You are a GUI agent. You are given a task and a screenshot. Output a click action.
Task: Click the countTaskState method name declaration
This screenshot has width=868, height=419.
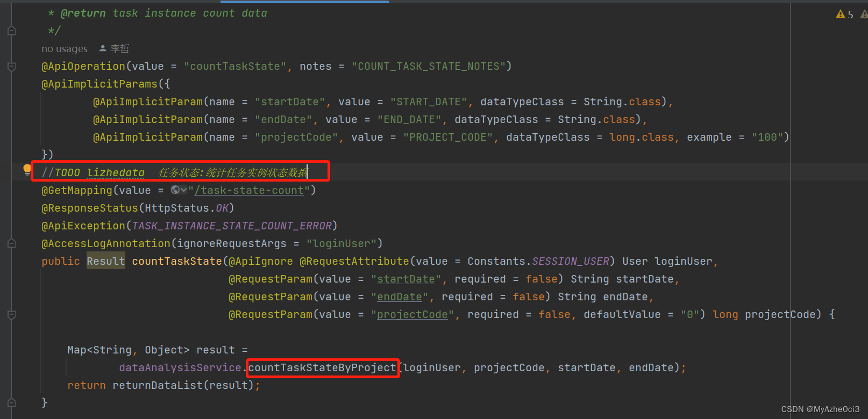coord(177,261)
